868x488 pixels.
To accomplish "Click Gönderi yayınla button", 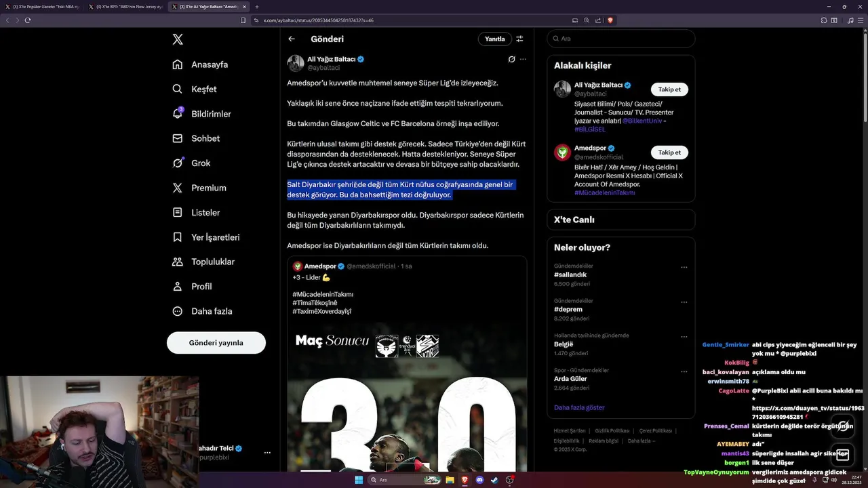I will [x=216, y=342].
